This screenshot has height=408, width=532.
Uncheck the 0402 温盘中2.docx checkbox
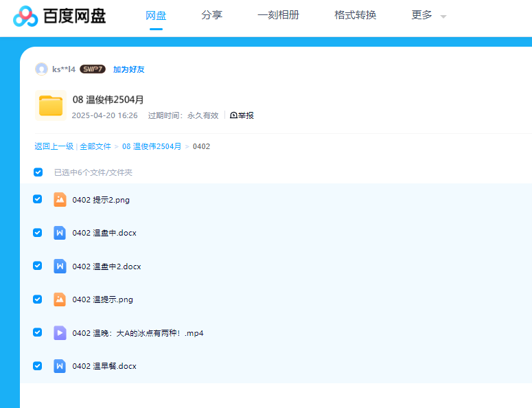pos(38,266)
